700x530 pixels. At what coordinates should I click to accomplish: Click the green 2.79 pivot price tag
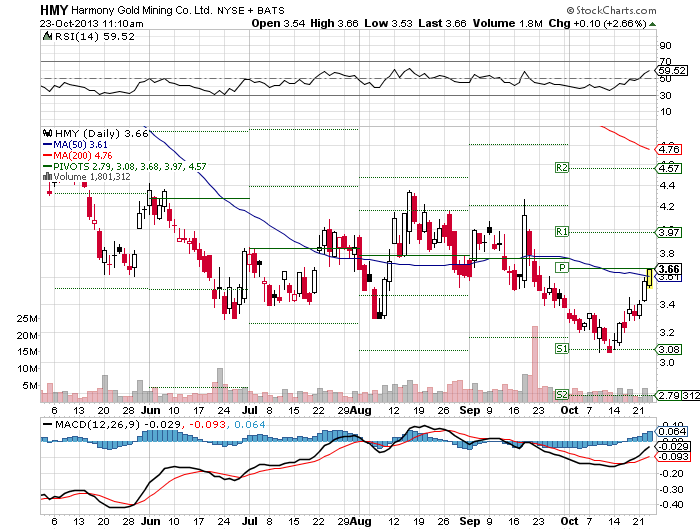pyautogui.click(x=669, y=395)
